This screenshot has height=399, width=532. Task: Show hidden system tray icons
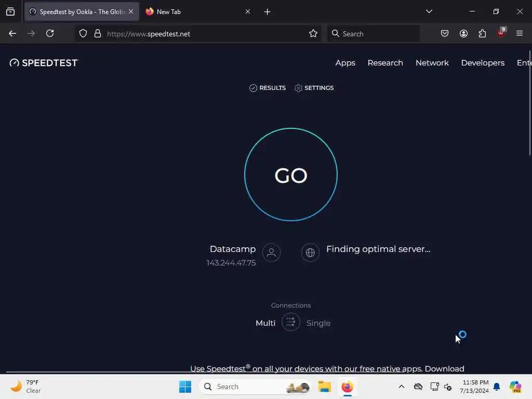[402, 387]
